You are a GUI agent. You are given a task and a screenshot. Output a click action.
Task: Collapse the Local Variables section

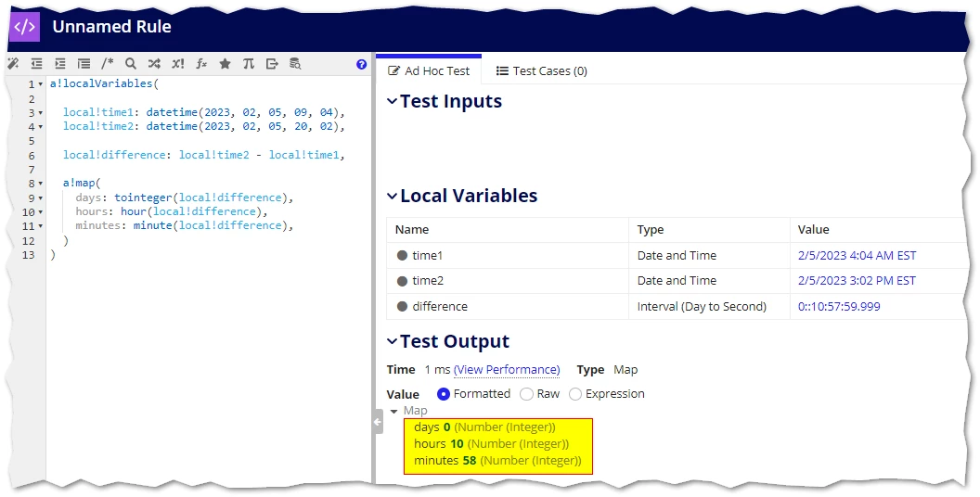(392, 196)
